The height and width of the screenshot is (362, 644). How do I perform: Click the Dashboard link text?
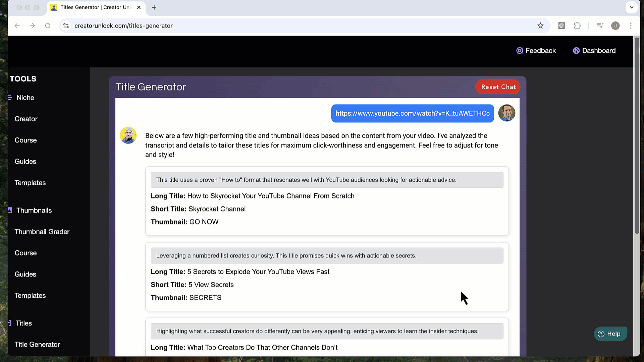point(599,51)
